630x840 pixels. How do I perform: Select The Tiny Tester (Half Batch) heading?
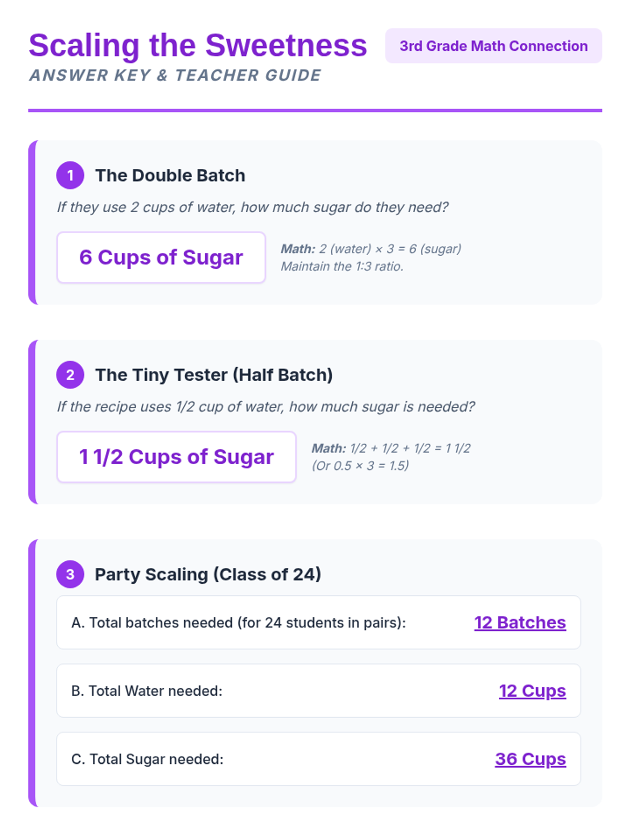point(214,375)
